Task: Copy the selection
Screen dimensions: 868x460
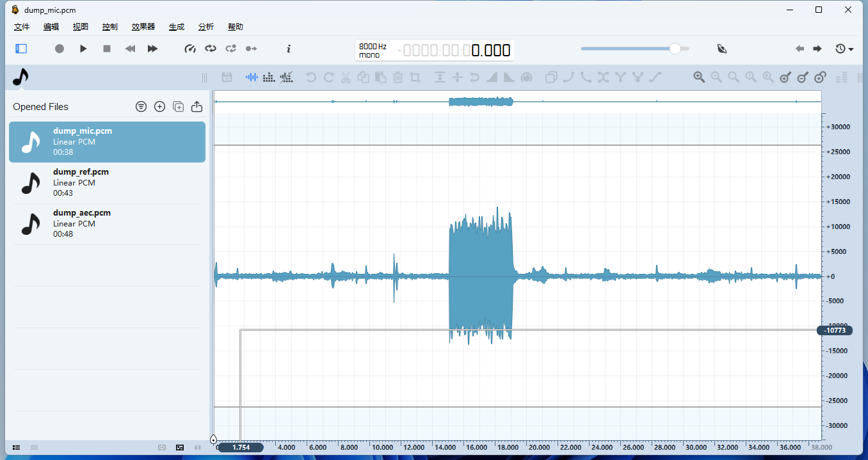Action: point(363,77)
